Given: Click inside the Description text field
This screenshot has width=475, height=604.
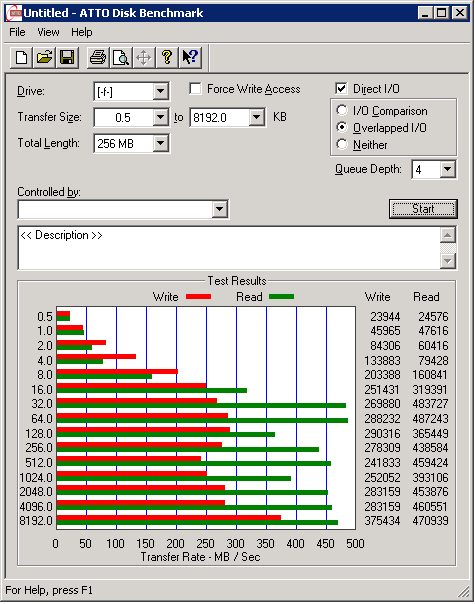Looking at the screenshot, I should 229,248.
